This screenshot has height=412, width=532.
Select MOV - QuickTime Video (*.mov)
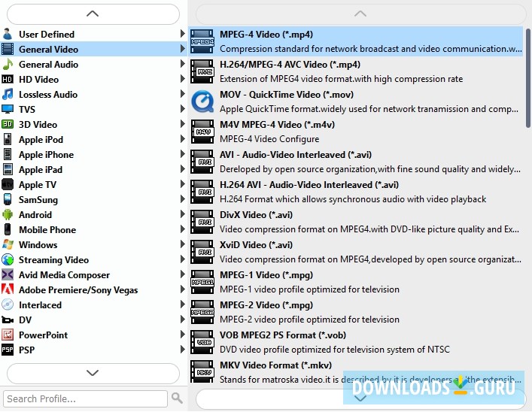click(x=356, y=101)
